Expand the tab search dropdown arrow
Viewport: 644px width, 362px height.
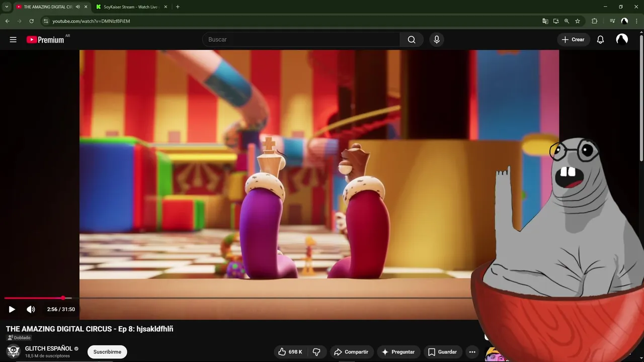pos(7,7)
